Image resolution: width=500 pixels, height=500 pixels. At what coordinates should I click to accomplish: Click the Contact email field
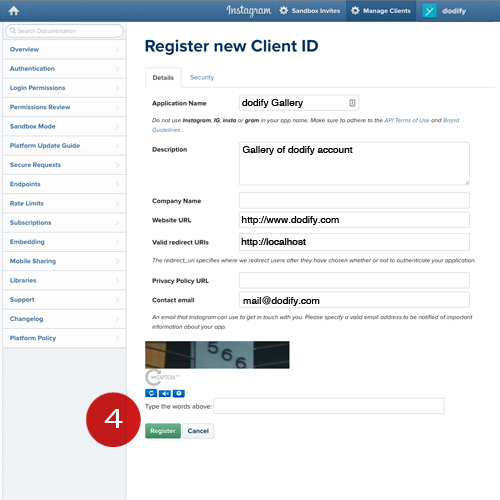(354, 300)
